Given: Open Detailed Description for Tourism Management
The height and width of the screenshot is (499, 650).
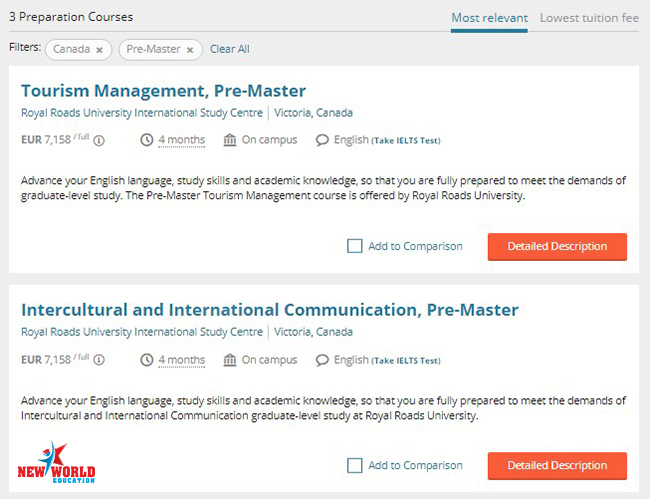Looking at the screenshot, I should pos(557,247).
